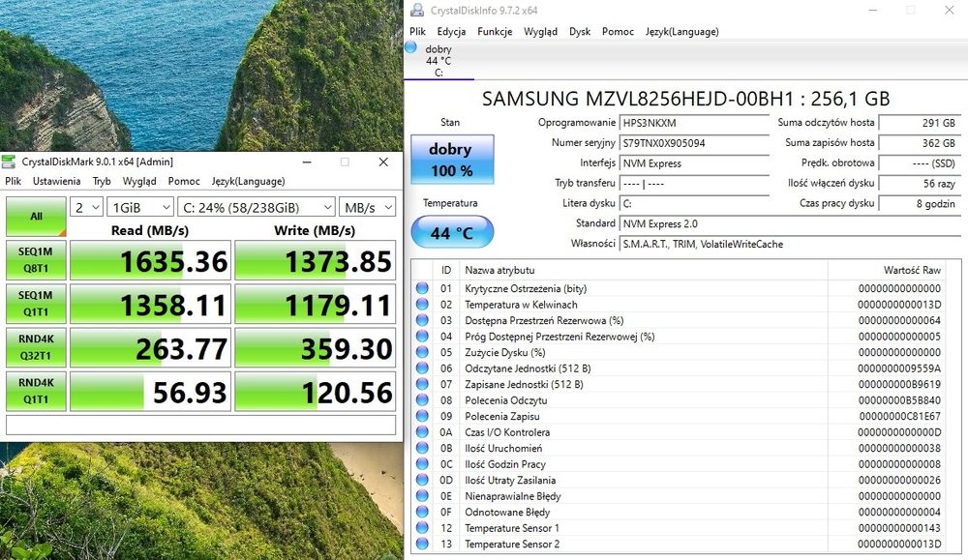This screenshot has height=560, width=968.
Task: Open Plik menu in CrystalDiskInfo
Action: click(x=417, y=32)
